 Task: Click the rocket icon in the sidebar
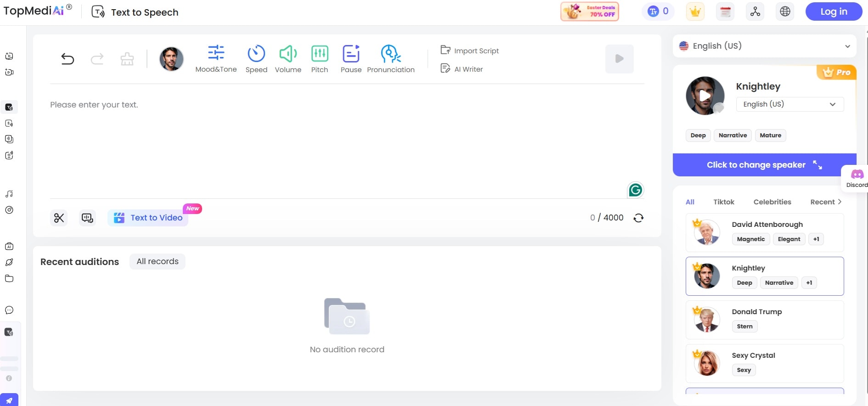pyautogui.click(x=9, y=400)
